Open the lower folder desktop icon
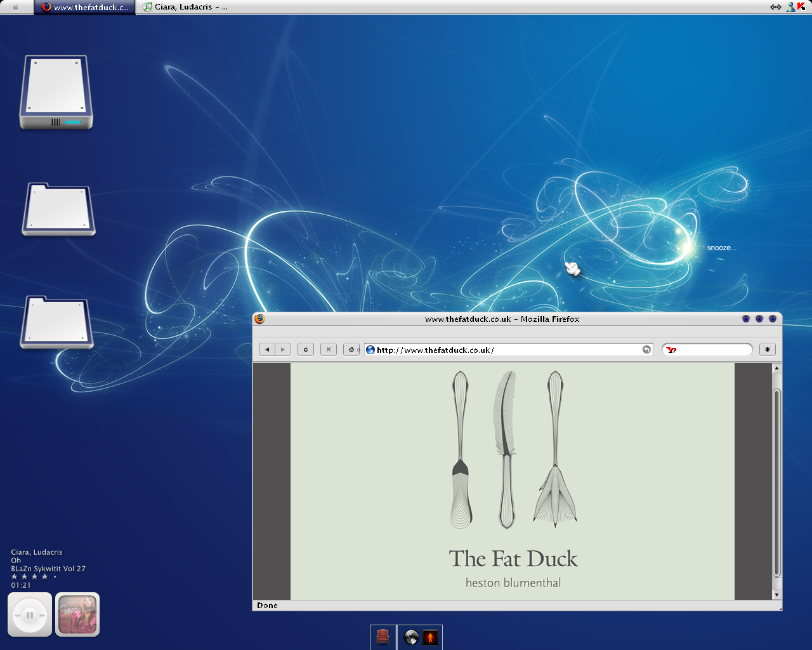The width and height of the screenshot is (812, 650). point(57,322)
